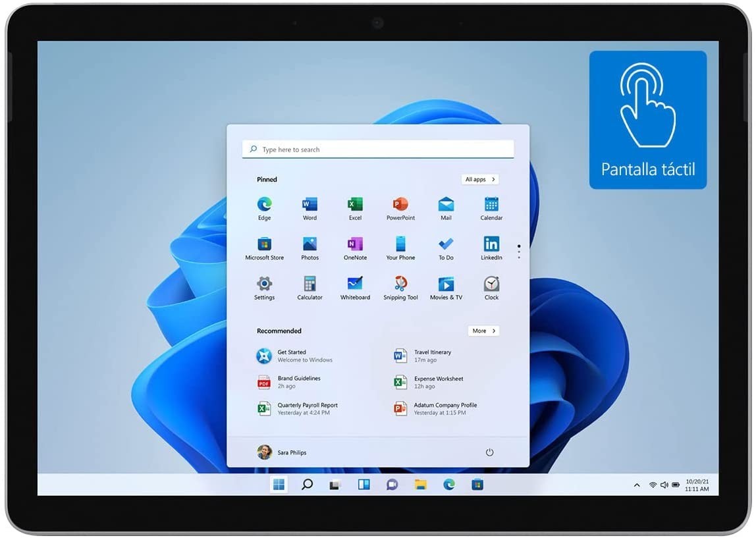Open Microsoft Store from the taskbar
The image size is (756, 540).
pos(477,485)
